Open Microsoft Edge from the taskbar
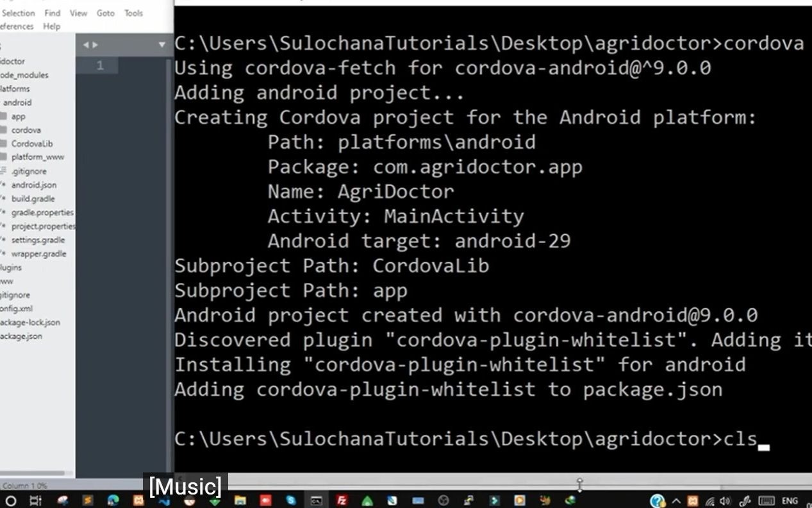 click(113, 500)
